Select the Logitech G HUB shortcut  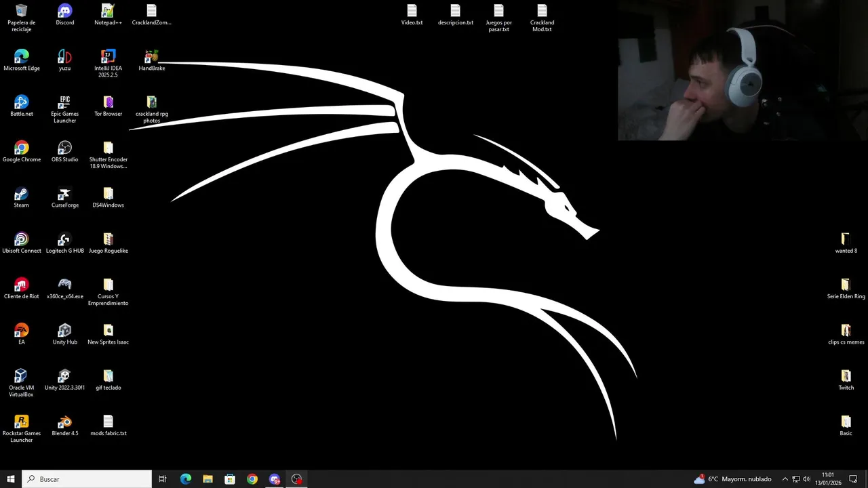[x=65, y=243]
